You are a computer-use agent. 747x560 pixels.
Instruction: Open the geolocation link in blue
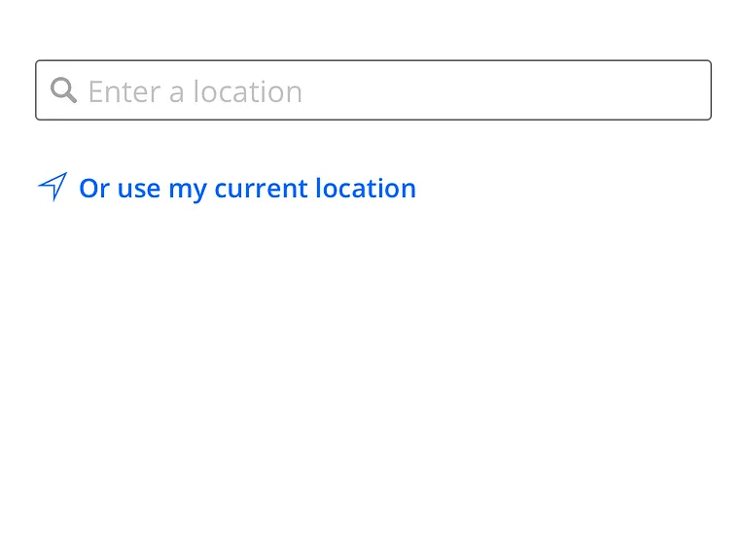(x=247, y=188)
